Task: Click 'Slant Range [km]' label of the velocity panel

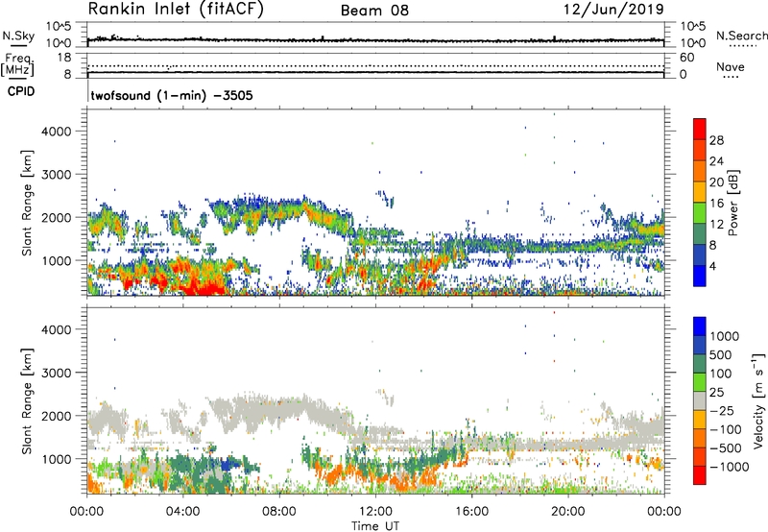Action: pos(27,400)
